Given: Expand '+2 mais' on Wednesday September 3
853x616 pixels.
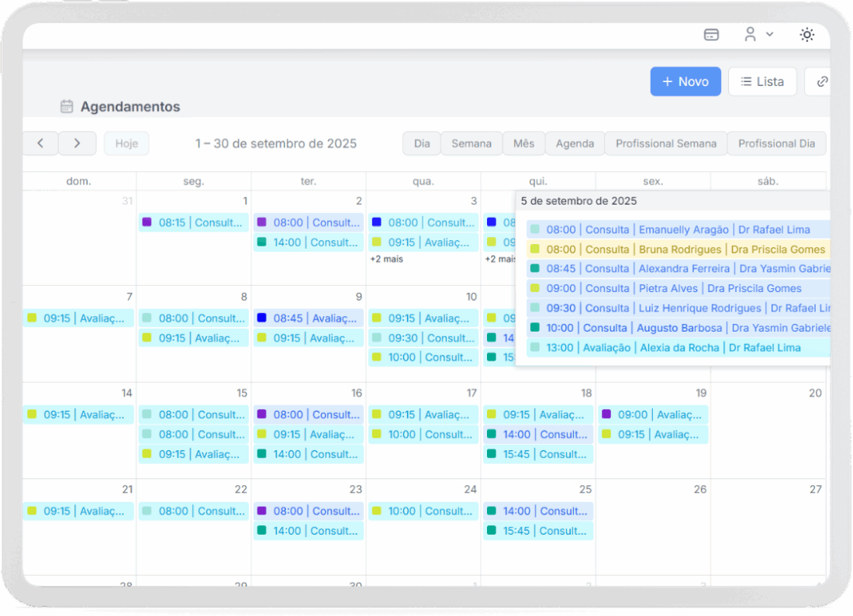Looking at the screenshot, I should (x=386, y=260).
